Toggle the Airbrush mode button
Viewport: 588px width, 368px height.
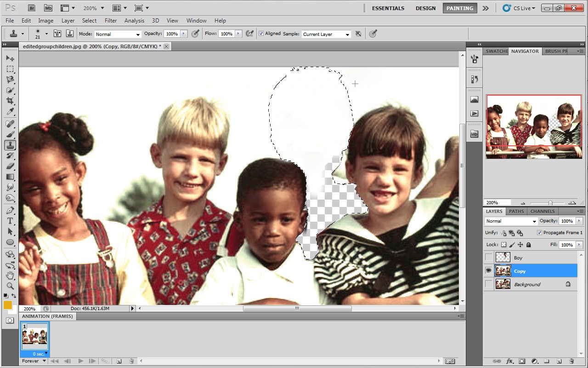(x=250, y=34)
